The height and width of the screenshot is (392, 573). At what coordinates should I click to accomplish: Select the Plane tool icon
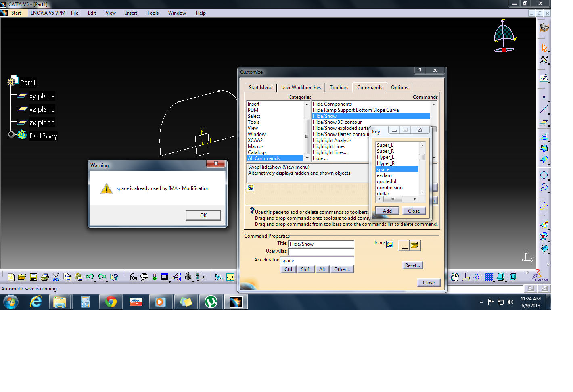click(x=544, y=122)
